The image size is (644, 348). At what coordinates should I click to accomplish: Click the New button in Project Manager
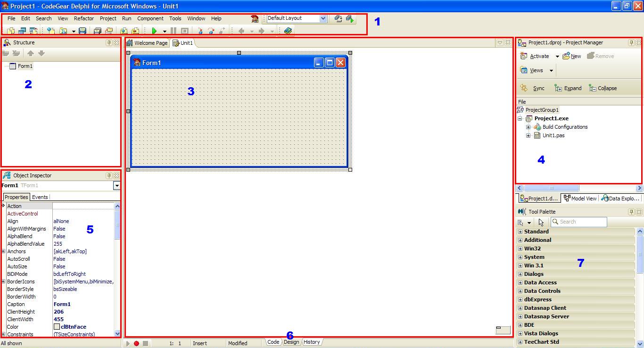click(x=571, y=56)
